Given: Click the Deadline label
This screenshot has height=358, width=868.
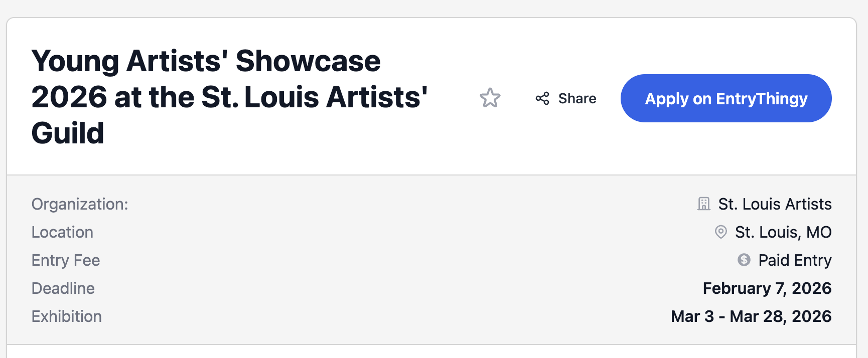Looking at the screenshot, I should point(63,288).
